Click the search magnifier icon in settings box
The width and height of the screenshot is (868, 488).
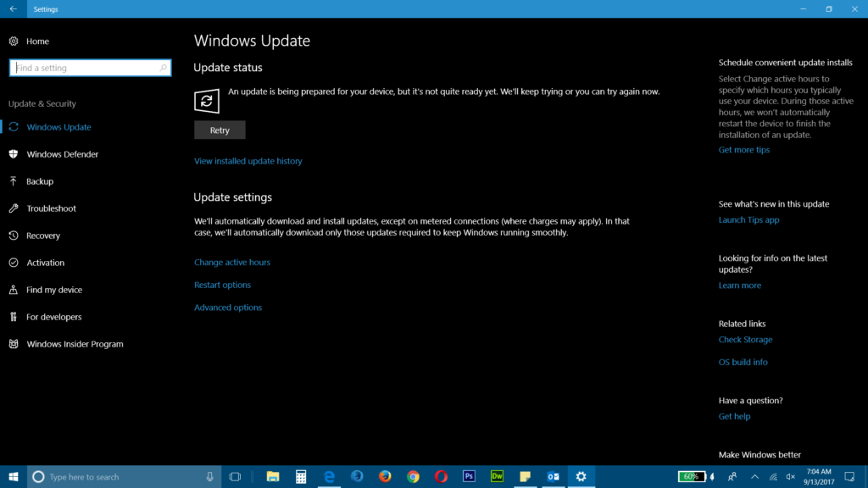(163, 68)
